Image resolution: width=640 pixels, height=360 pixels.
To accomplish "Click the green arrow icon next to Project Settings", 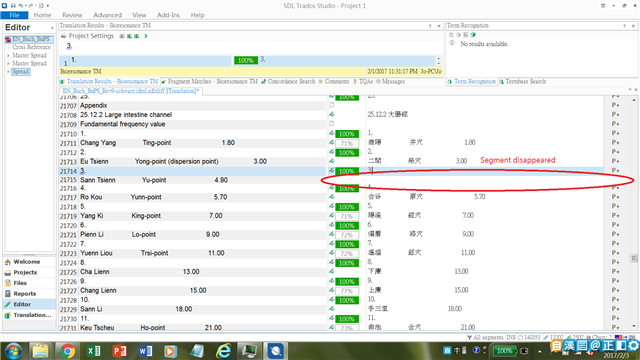I will tap(146, 36).
